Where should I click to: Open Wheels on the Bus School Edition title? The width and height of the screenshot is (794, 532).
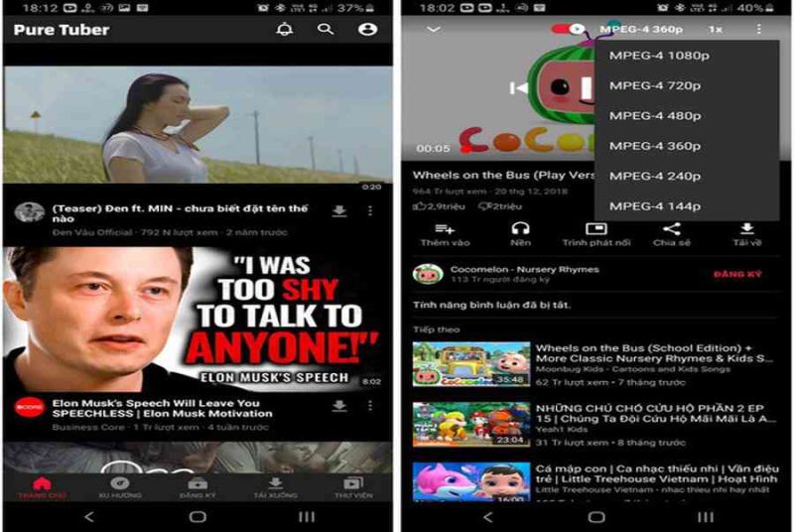[x=655, y=353]
